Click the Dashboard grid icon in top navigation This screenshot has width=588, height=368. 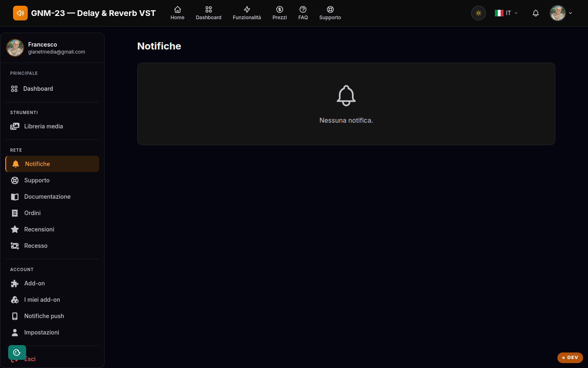[209, 9]
